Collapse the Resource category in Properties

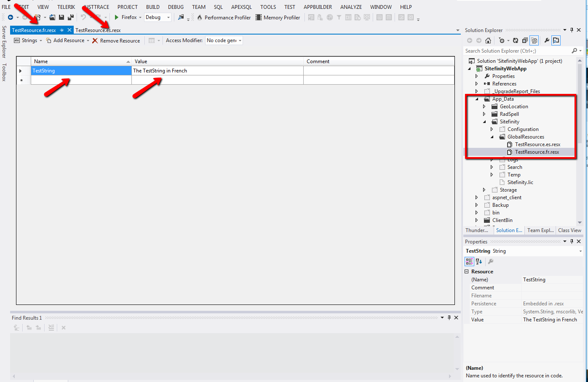(467, 272)
